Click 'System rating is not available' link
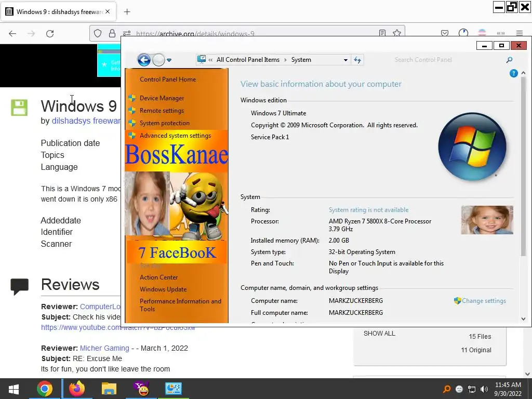 [x=368, y=210]
